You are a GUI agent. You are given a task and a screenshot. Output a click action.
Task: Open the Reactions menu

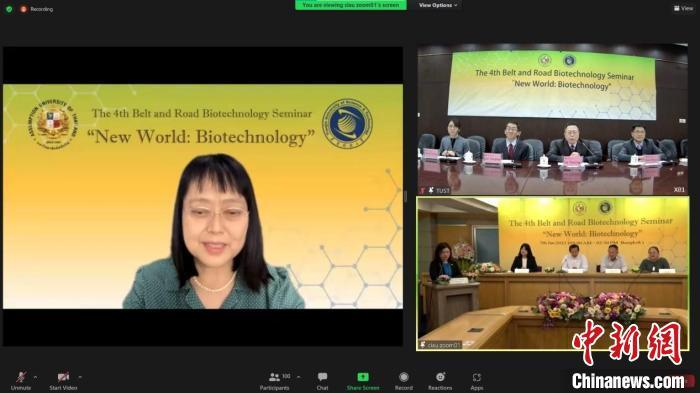440,381
